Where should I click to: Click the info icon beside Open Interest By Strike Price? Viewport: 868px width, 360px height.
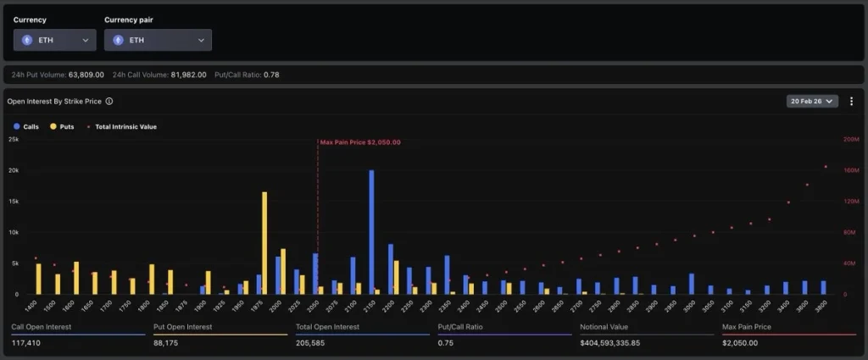click(x=109, y=101)
